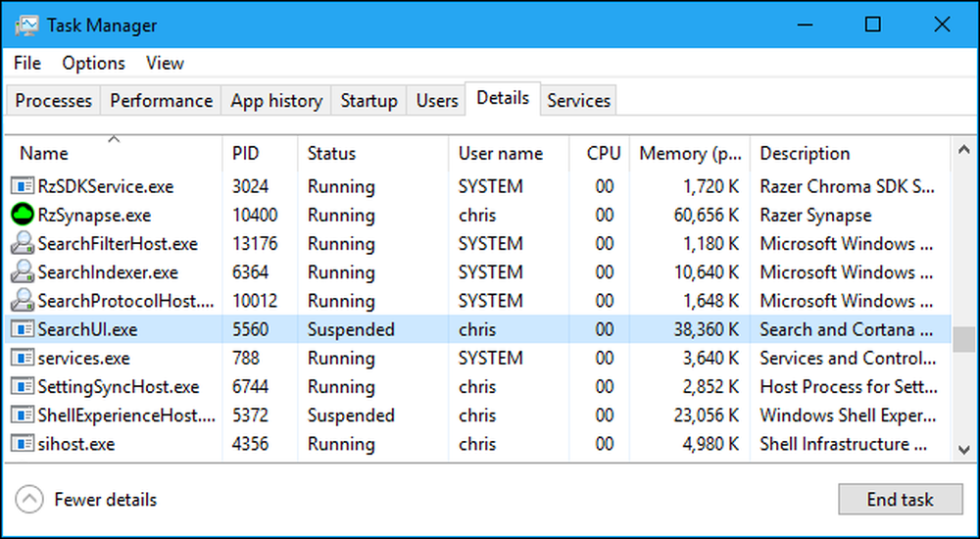Select the sihost.exe process name

coord(76,444)
